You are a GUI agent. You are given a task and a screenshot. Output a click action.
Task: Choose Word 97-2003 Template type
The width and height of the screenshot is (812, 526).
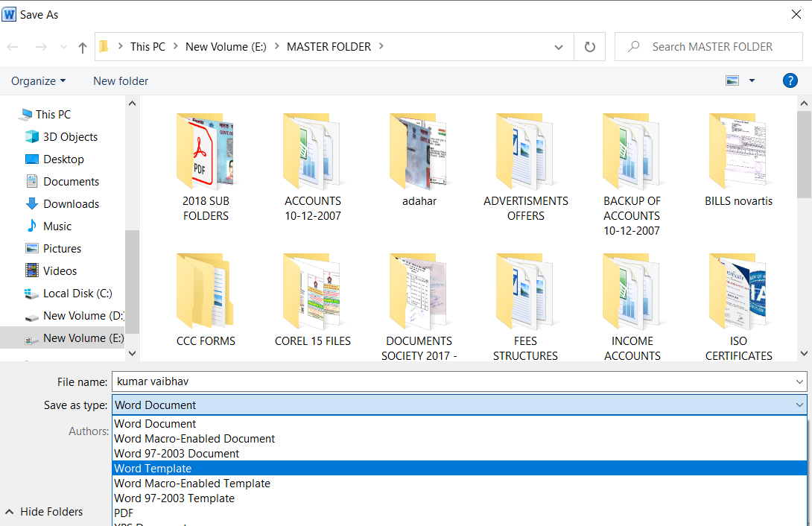(460, 498)
